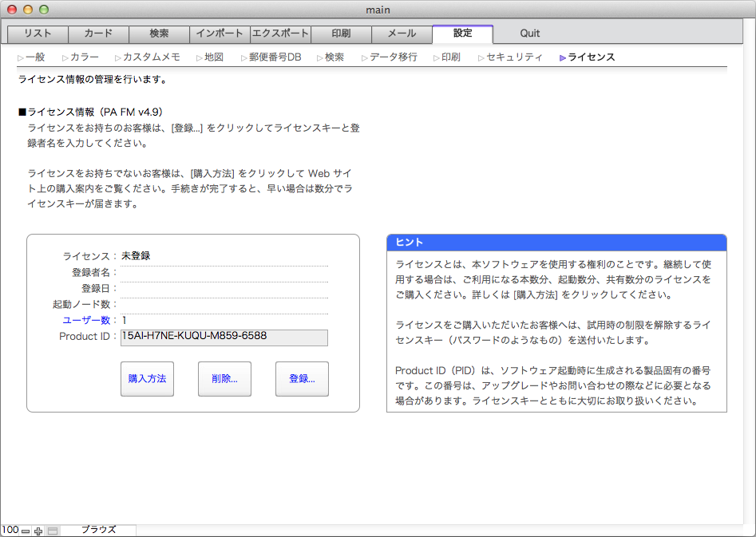Image resolution: width=756 pixels, height=537 pixels.
Task: Zoom in with the plus icon
Action: coord(38,531)
